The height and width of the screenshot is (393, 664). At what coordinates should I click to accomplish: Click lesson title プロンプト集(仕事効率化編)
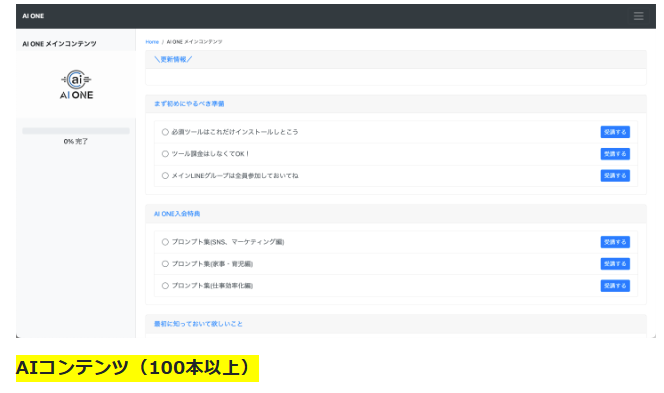tap(212, 285)
